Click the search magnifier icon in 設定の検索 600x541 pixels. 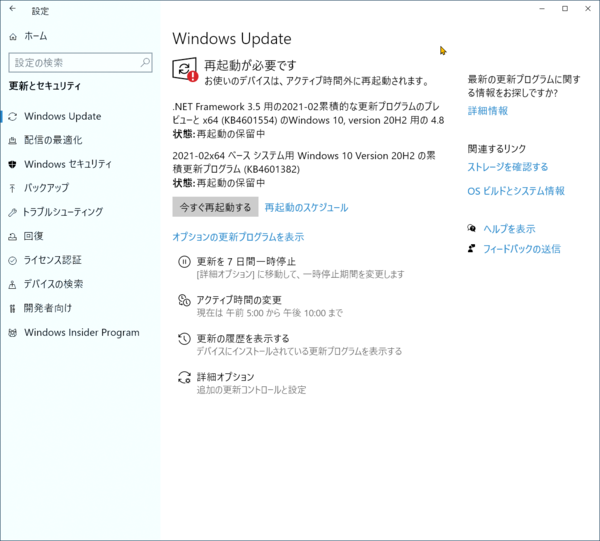[x=145, y=62]
